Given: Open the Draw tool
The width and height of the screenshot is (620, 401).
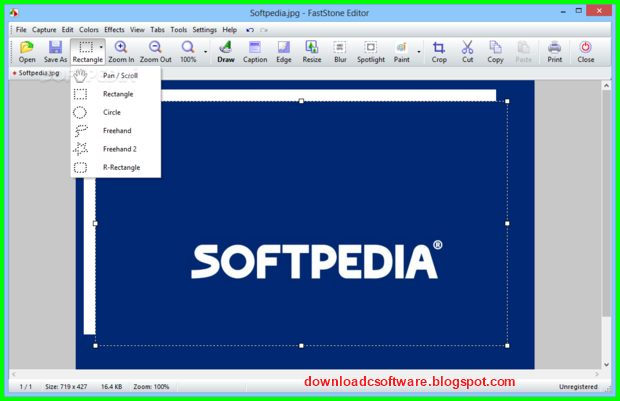Looking at the screenshot, I should (226, 52).
